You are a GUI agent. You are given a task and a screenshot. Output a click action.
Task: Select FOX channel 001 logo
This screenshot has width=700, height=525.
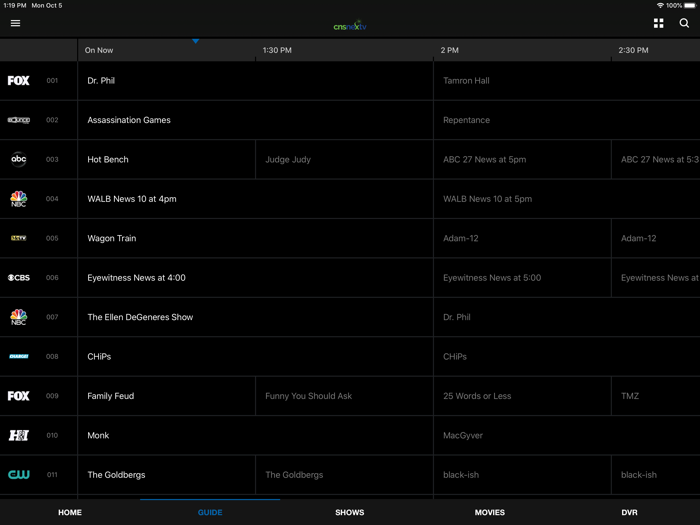point(18,81)
